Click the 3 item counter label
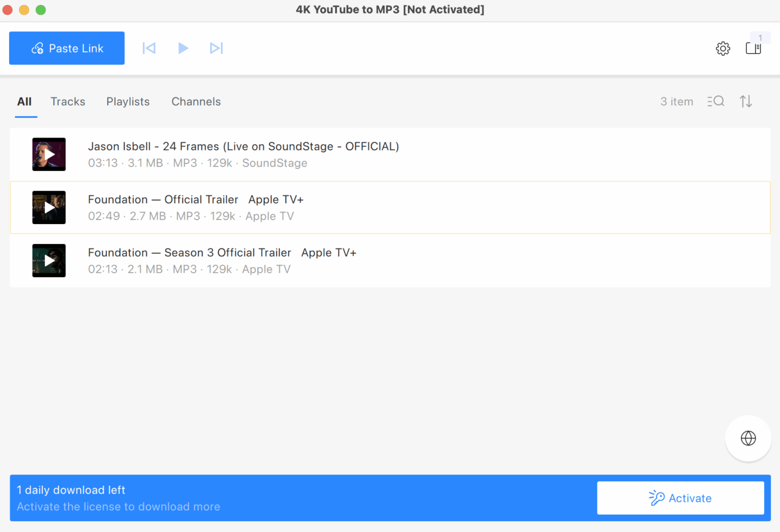This screenshot has width=780, height=532. [x=677, y=101]
